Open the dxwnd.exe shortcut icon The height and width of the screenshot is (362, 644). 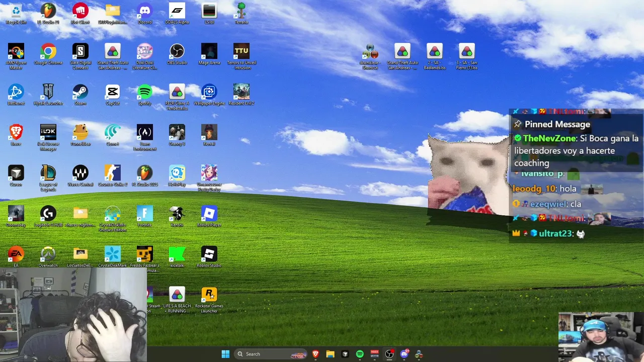[370, 57]
